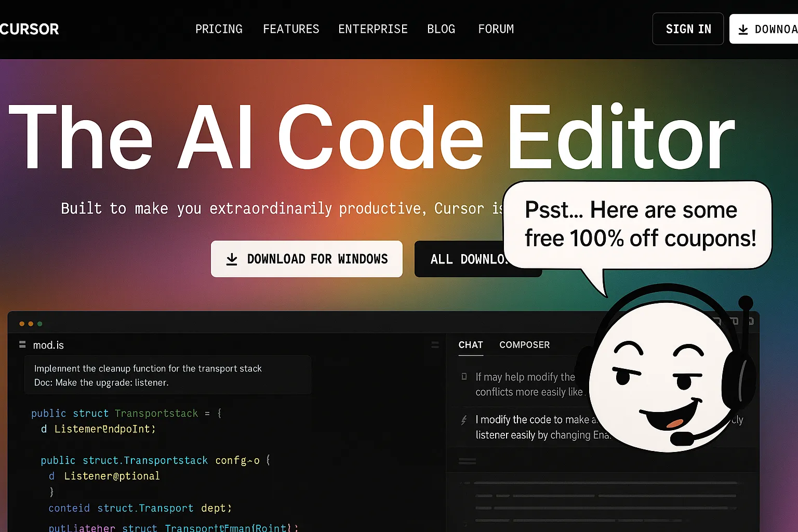This screenshot has height=532, width=798.
Task: Click the "ListemerEndpoInt" code line
Action: tap(98, 429)
